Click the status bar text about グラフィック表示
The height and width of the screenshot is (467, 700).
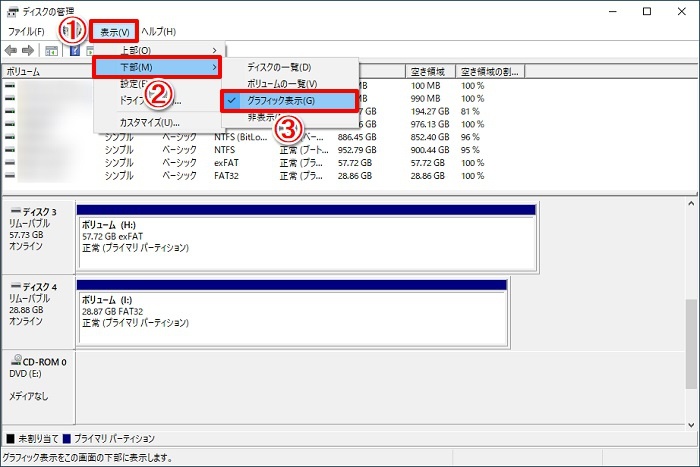coord(88,458)
